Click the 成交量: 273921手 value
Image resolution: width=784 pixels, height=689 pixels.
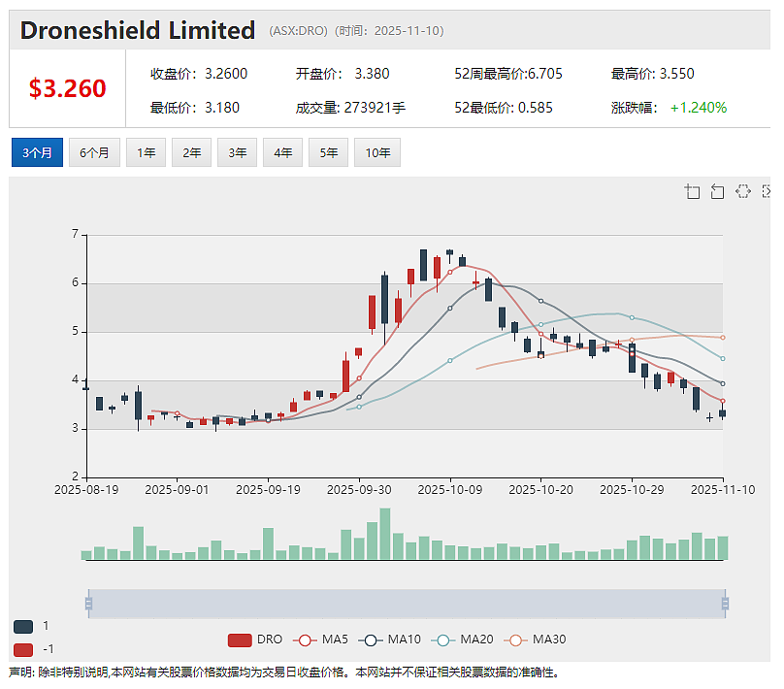point(350,108)
